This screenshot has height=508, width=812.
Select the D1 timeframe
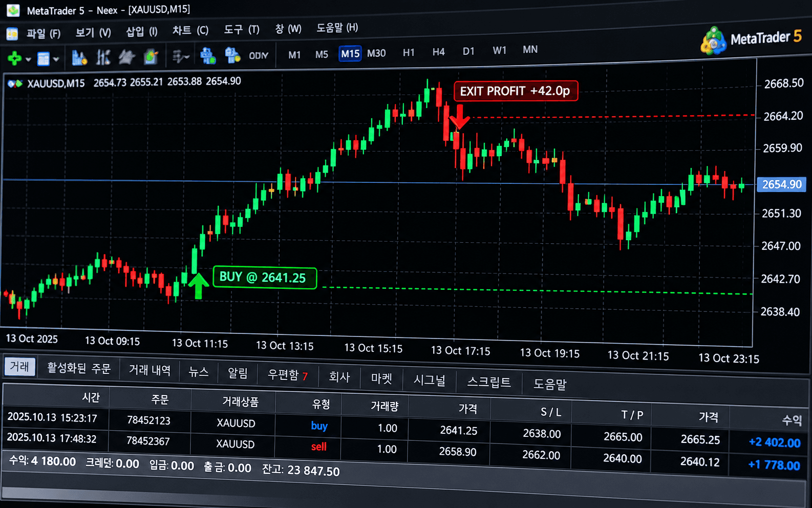[468, 51]
